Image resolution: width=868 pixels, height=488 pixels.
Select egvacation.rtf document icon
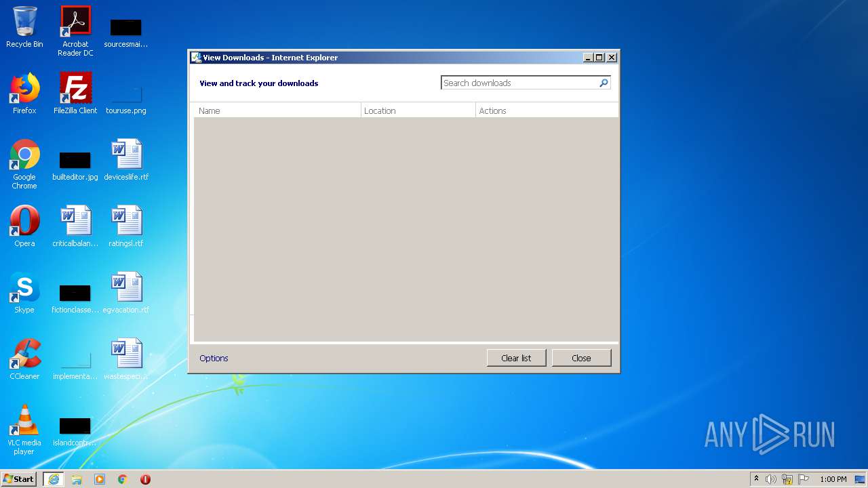coord(126,293)
